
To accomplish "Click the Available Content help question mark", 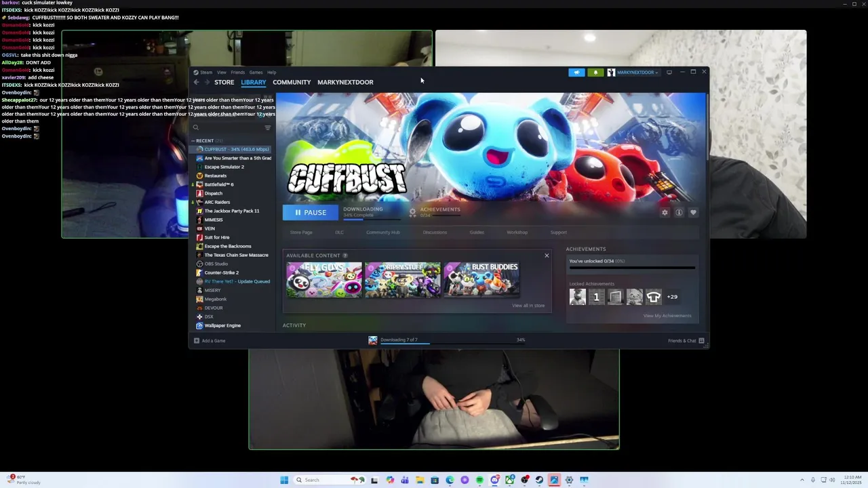I will pyautogui.click(x=345, y=256).
